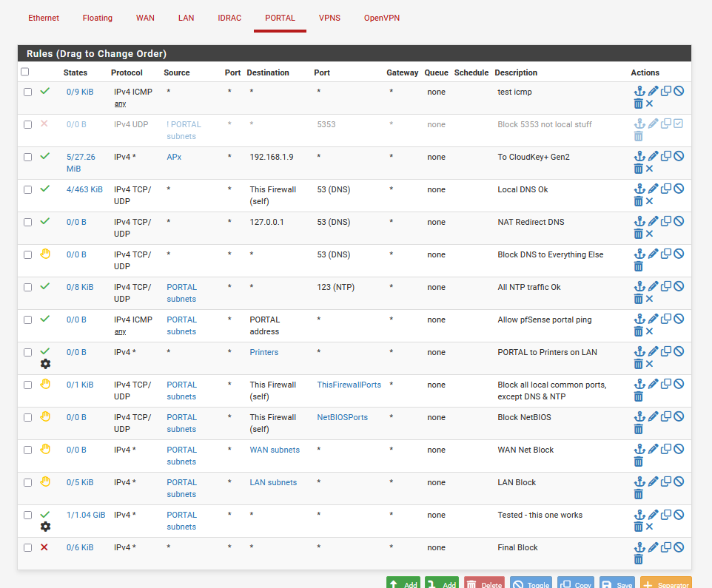Viewport: 712px width, 588px height.
Task: Add a Separator with the orange button
Action: (666, 583)
